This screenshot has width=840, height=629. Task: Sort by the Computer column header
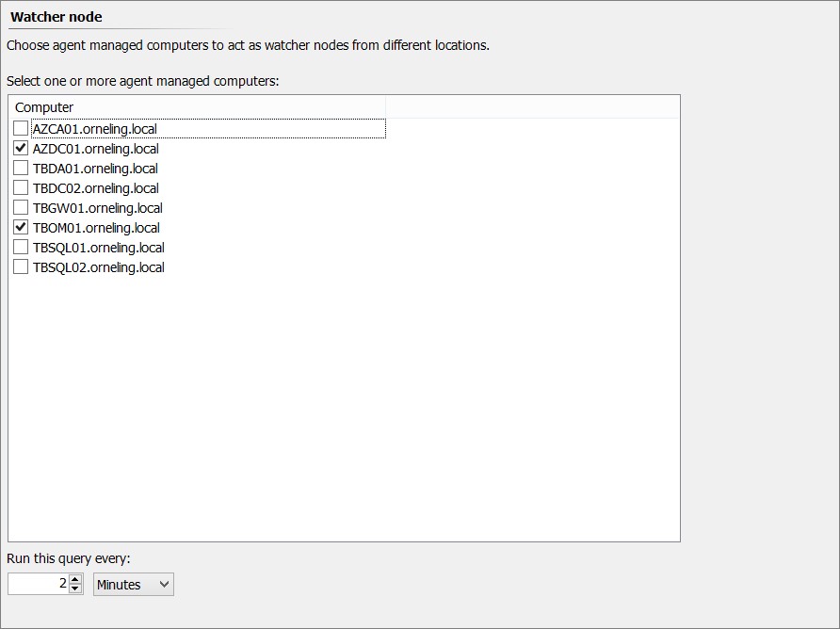pos(197,107)
